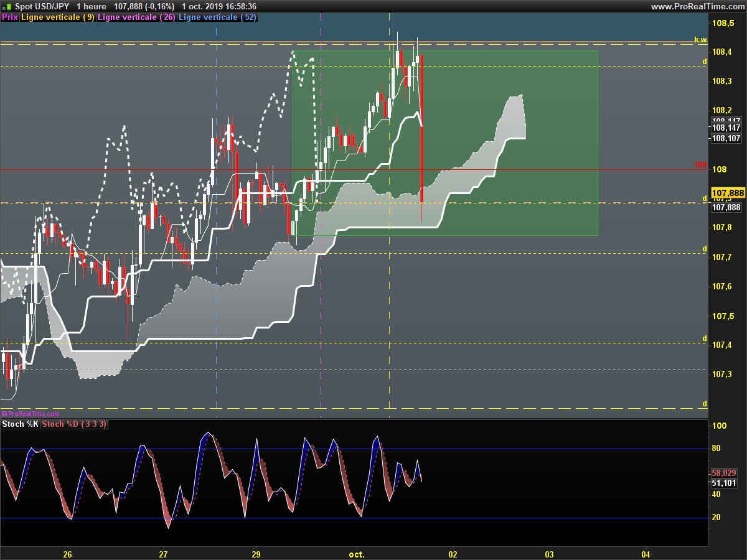Open Ligne verticale (26) indicator settings
Screen dimensions: 747x560
(137, 17)
